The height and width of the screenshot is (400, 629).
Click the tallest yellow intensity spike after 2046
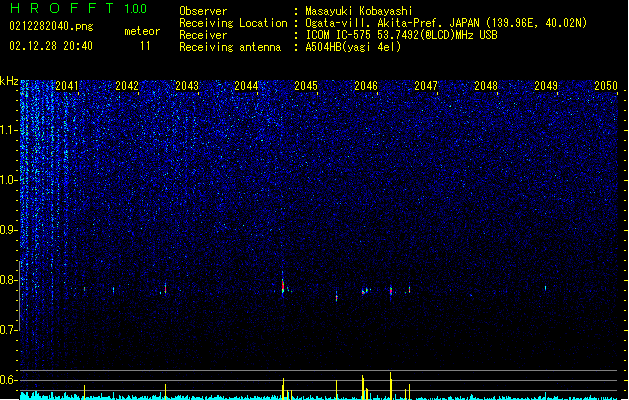pos(390,386)
